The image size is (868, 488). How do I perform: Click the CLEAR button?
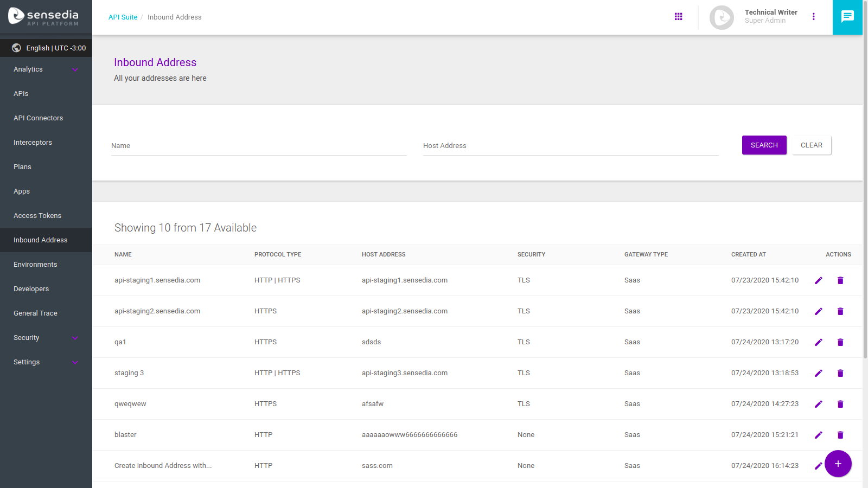point(811,145)
